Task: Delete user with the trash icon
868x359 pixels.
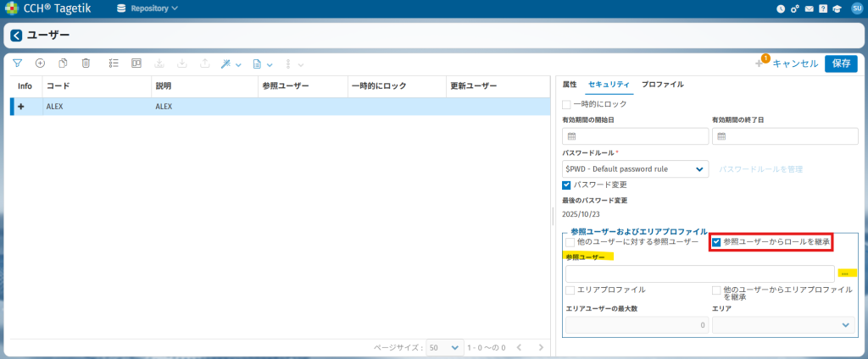Action: click(86, 64)
